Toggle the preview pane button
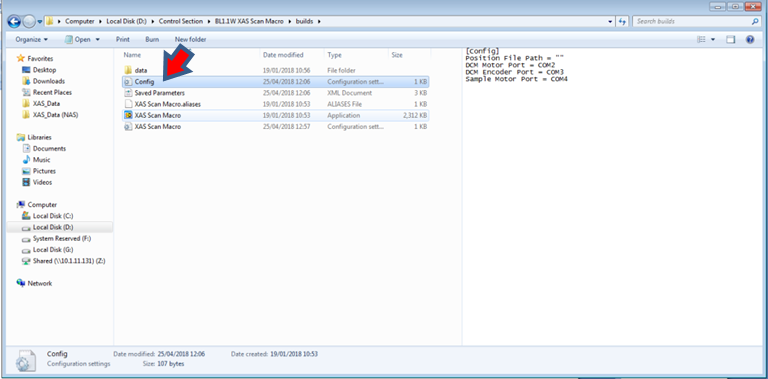This screenshot has width=768, height=379. click(x=731, y=40)
